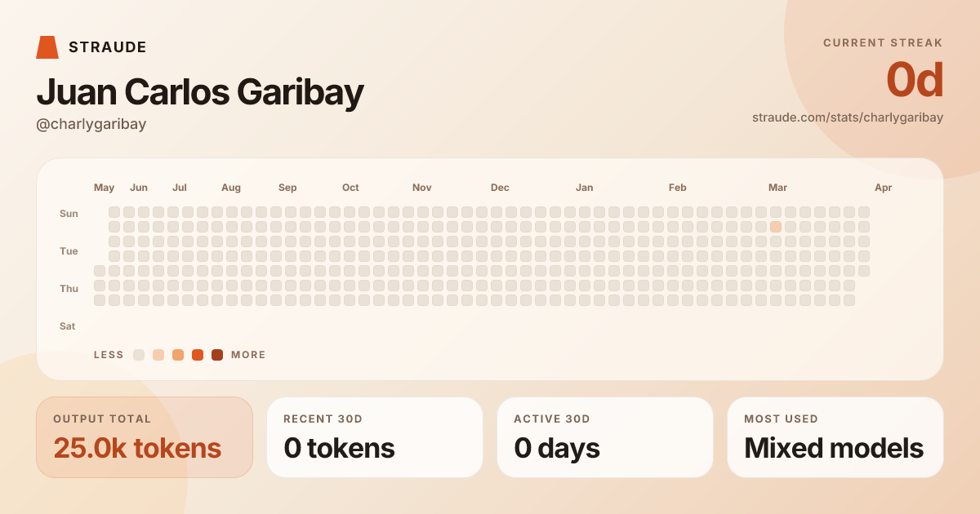
Task: Select the Active 30D days card
Action: (605, 437)
